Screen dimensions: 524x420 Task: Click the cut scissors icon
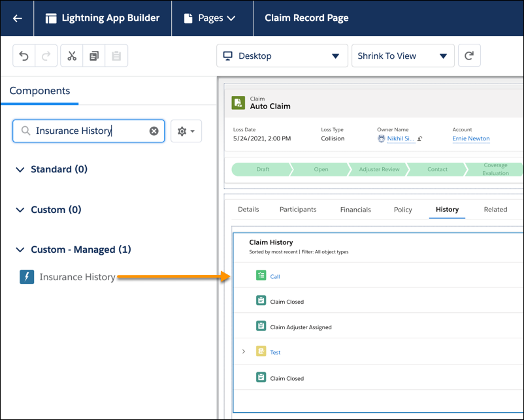(72, 56)
